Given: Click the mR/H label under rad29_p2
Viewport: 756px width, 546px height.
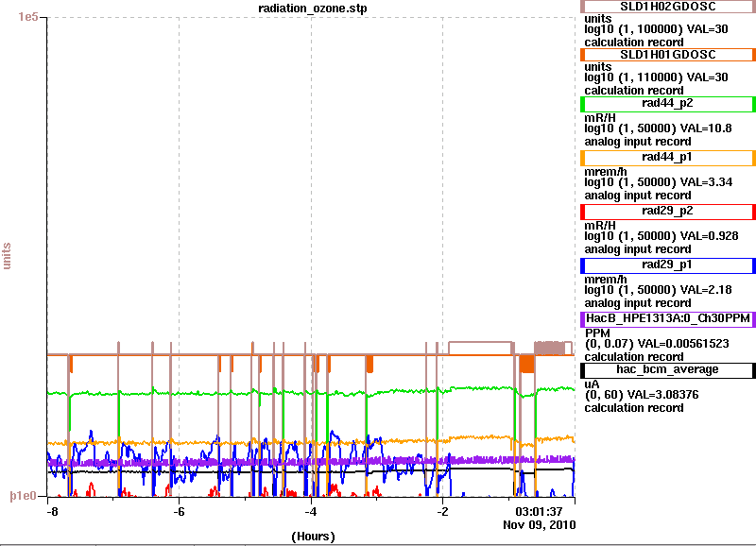Looking at the screenshot, I should (x=600, y=226).
